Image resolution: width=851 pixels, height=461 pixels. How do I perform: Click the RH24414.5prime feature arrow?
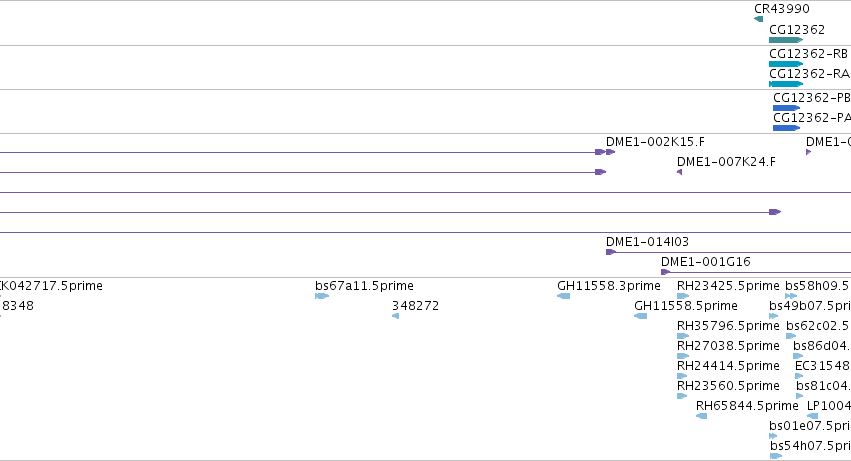(682, 376)
